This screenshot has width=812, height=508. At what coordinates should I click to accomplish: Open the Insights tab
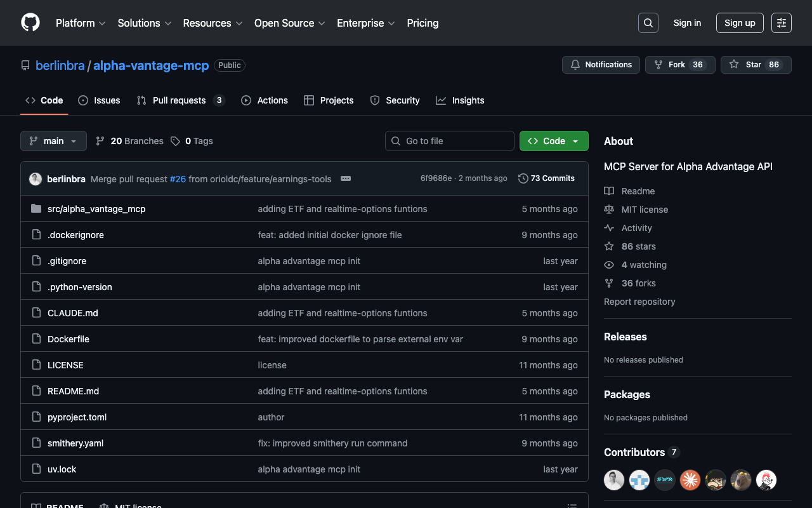(x=461, y=100)
